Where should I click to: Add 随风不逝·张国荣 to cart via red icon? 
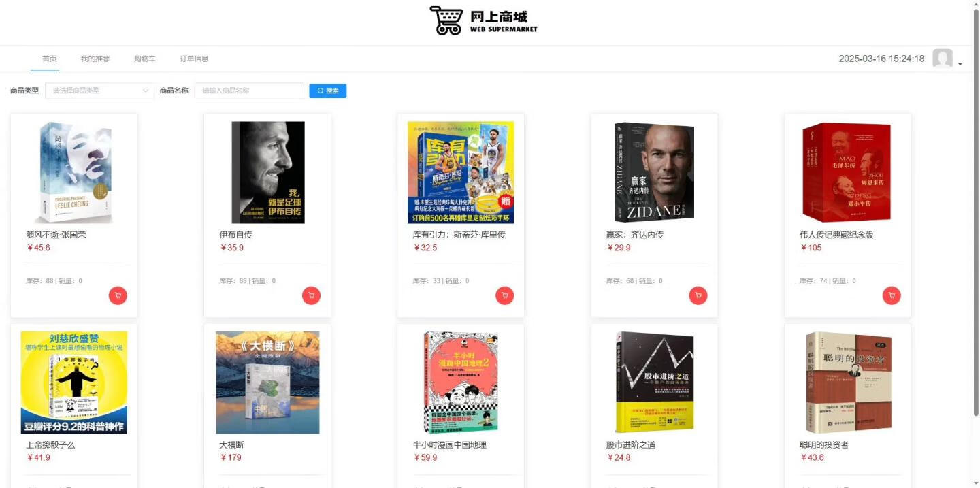click(x=118, y=295)
